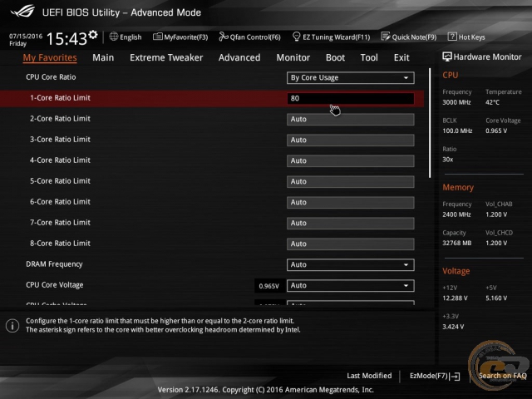Open the Boot tab
532x399 pixels.
[x=335, y=57]
